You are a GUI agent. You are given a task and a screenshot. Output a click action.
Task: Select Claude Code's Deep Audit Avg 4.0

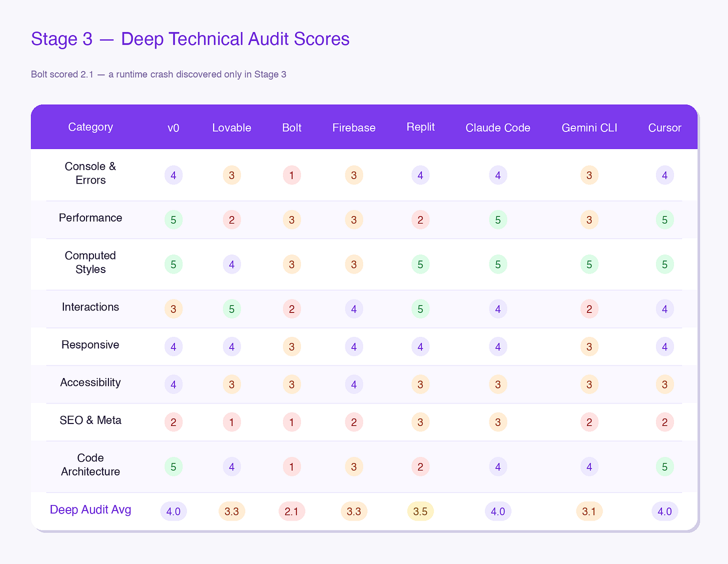click(498, 511)
